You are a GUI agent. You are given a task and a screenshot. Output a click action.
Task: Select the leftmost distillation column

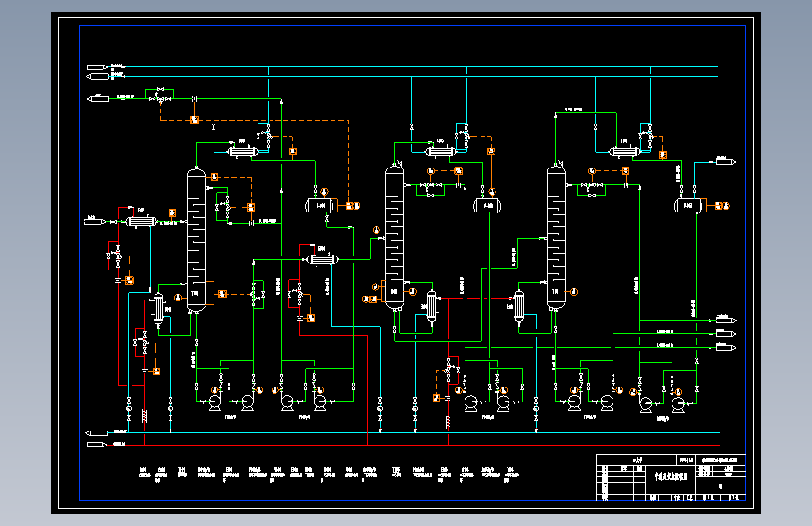pyautogui.click(x=197, y=241)
